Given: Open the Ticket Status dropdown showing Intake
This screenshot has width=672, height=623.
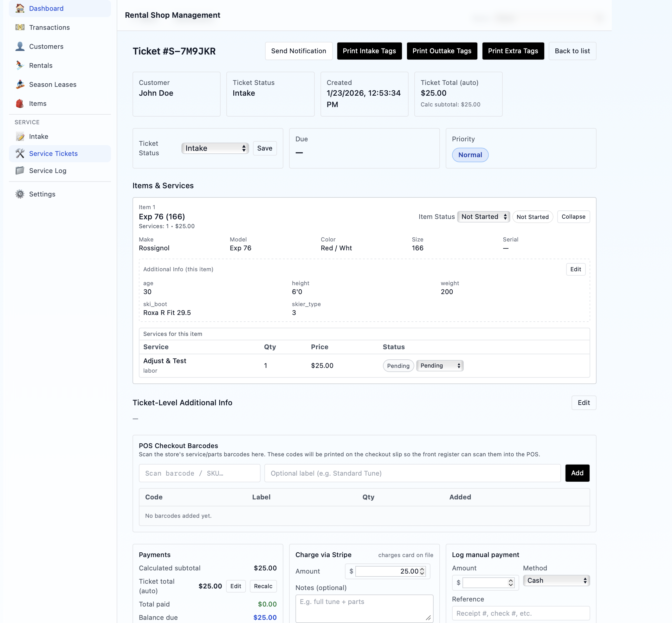Looking at the screenshot, I should [x=215, y=148].
